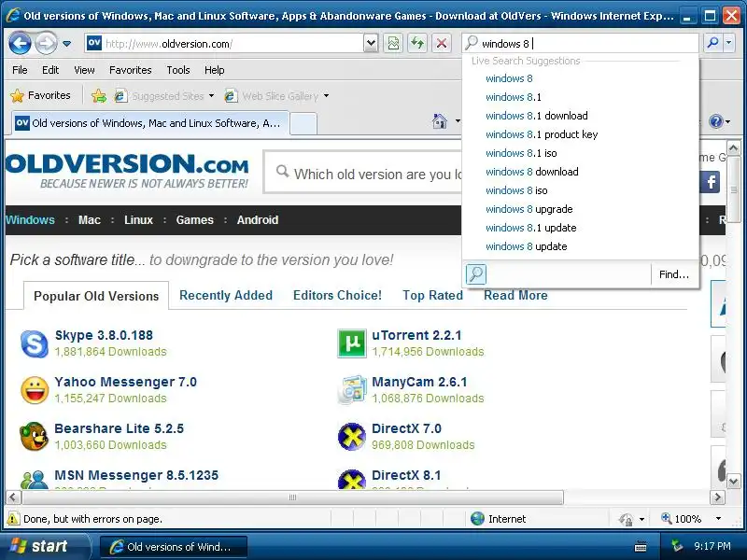This screenshot has width=747, height=560.
Task: Switch to the Editors Choice! tab
Action: [x=337, y=295]
